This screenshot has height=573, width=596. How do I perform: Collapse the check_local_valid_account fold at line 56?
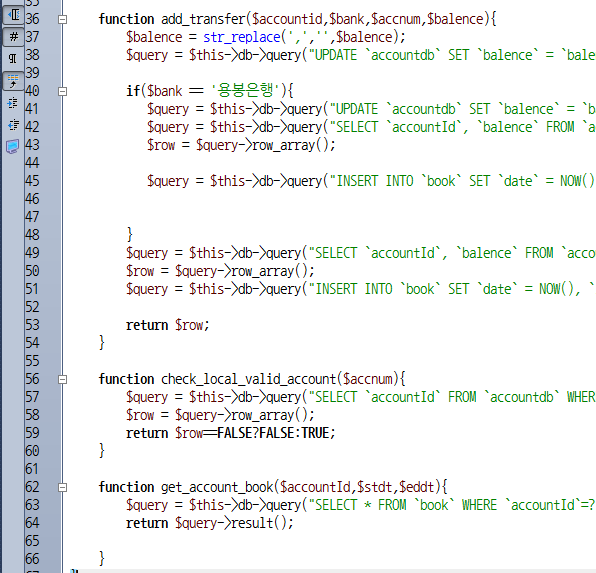[x=62, y=379]
